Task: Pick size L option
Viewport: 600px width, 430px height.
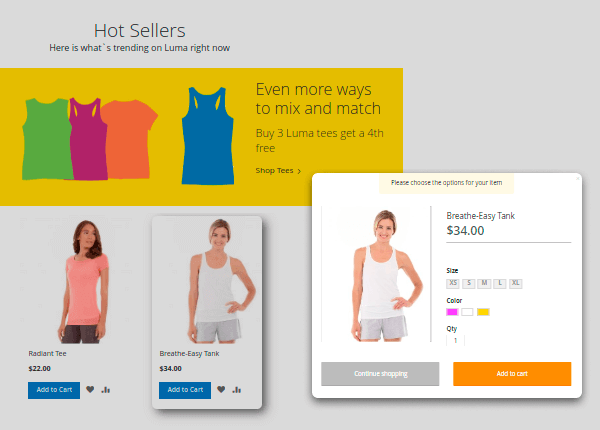Action: click(500, 283)
